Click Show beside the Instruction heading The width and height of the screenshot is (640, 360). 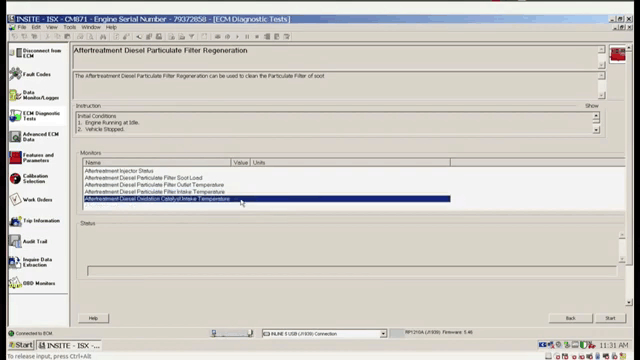[x=591, y=106]
